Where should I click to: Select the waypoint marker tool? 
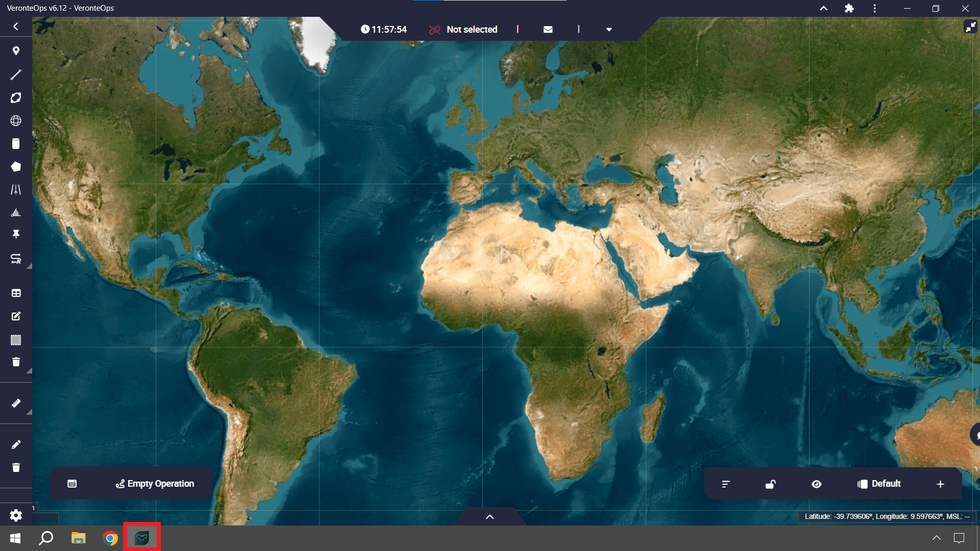[16, 51]
